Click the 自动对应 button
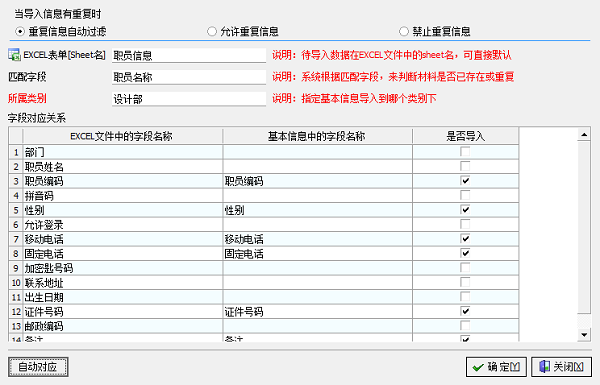The height and width of the screenshot is (385, 600). click(x=38, y=367)
